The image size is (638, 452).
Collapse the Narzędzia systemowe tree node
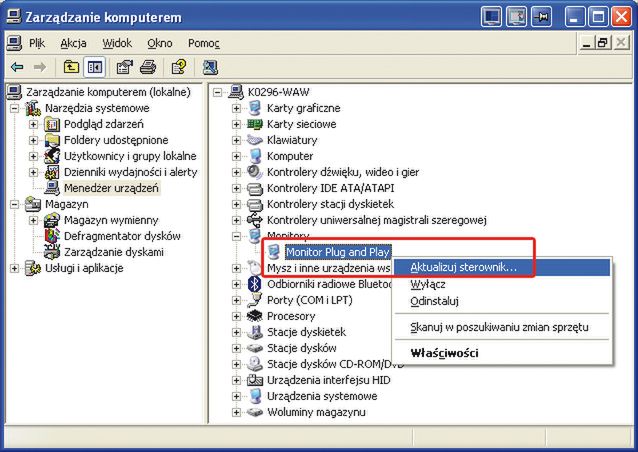14,108
